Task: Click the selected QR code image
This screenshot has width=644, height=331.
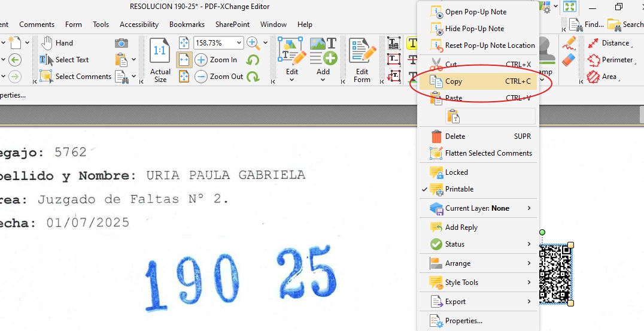Action: (x=555, y=274)
